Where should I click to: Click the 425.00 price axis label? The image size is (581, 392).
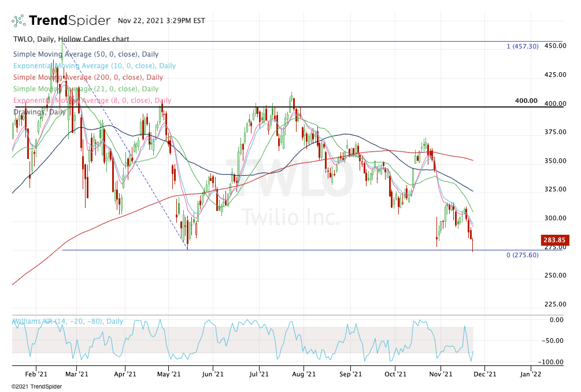pos(555,75)
